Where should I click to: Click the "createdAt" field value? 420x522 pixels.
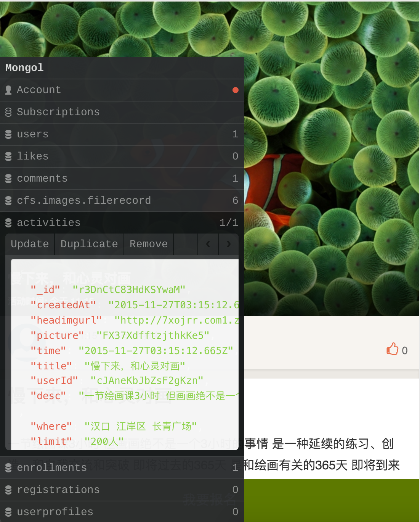click(173, 305)
